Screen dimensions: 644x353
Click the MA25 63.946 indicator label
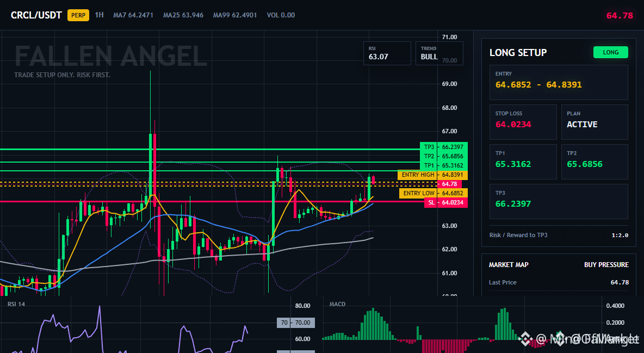click(183, 15)
